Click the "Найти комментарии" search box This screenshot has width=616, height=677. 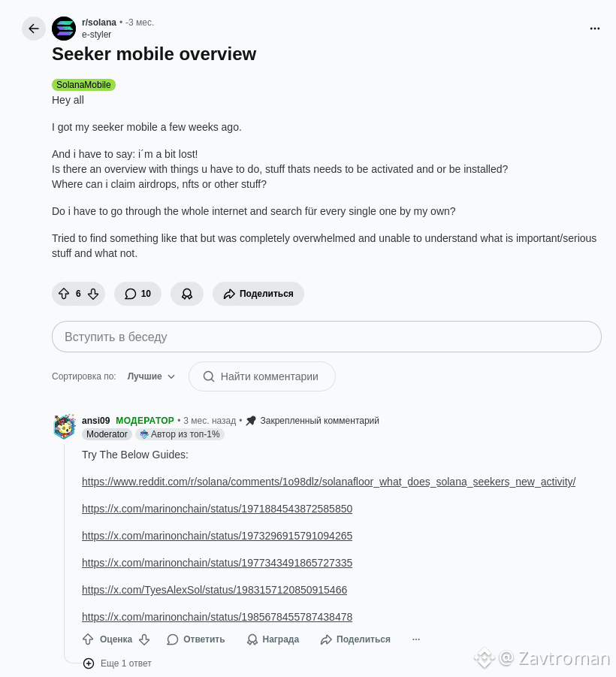point(262,376)
